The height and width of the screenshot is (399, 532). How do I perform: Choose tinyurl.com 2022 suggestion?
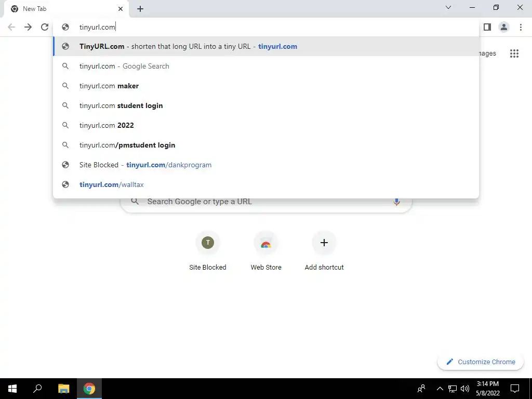(266, 125)
